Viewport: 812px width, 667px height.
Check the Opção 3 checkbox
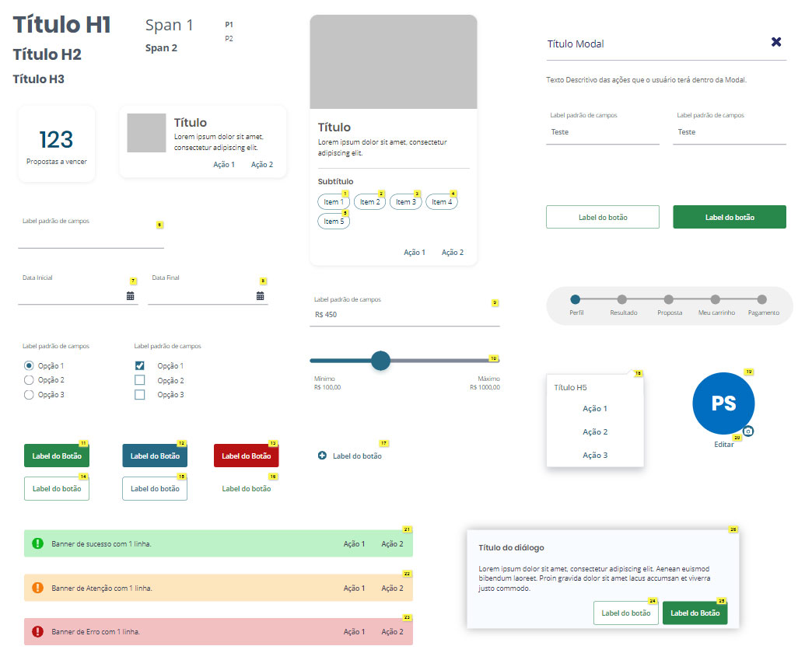coord(140,395)
